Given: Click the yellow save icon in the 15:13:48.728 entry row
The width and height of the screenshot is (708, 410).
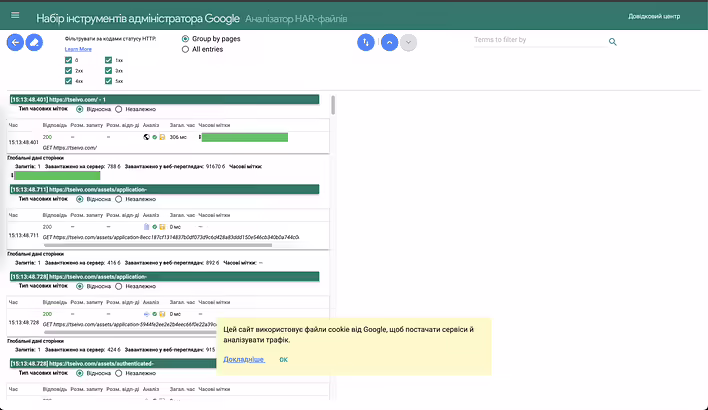Looking at the screenshot, I should coord(162,314).
